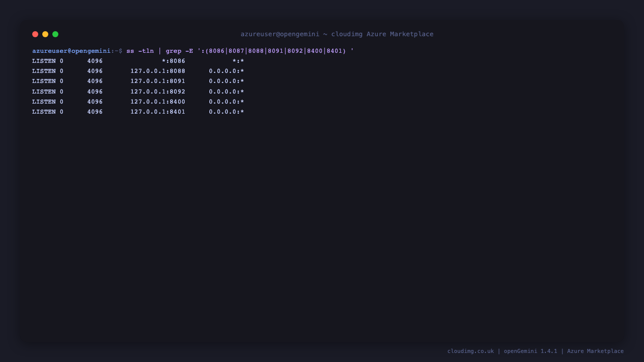The height and width of the screenshot is (362, 644).
Task: Click the 4096 backlog value in the 8092 row
Action: pyautogui.click(x=95, y=92)
